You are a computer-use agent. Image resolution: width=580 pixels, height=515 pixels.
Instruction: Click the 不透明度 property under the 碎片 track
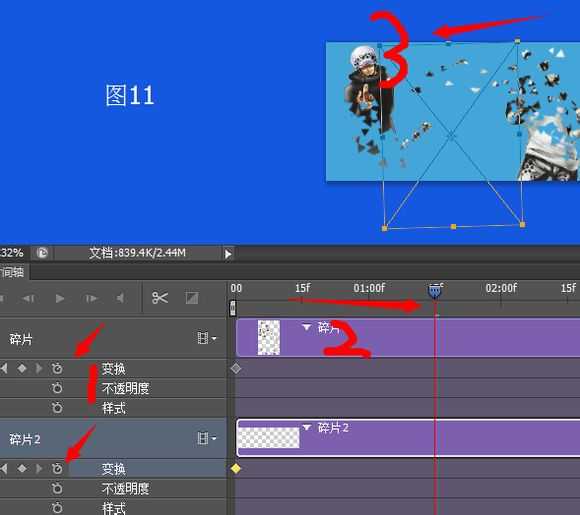pos(125,388)
